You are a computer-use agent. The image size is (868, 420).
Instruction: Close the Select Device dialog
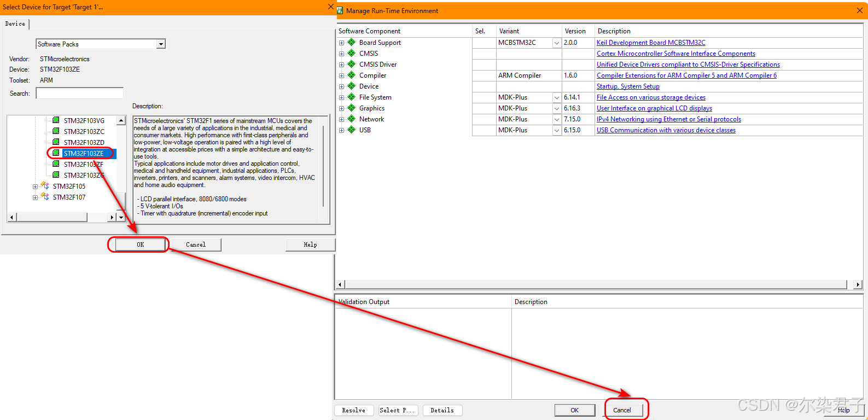(330, 7)
